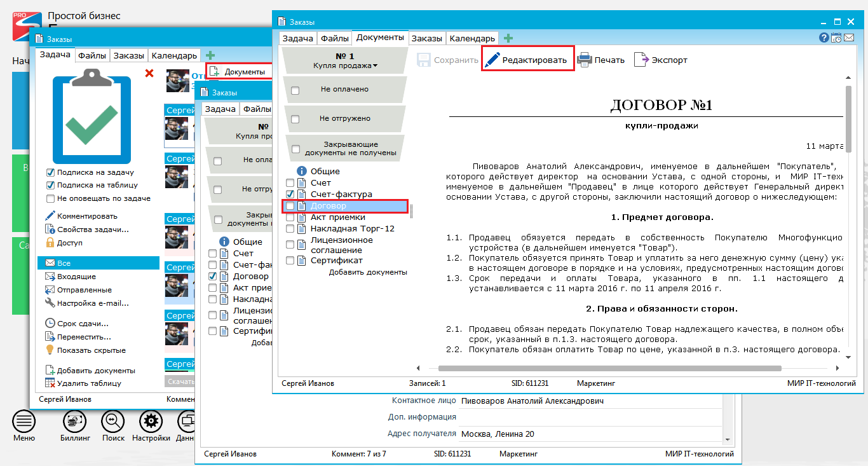Open the Календарь tab in the contract window
The width and height of the screenshot is (868, 466).
[x=472, y=38]
